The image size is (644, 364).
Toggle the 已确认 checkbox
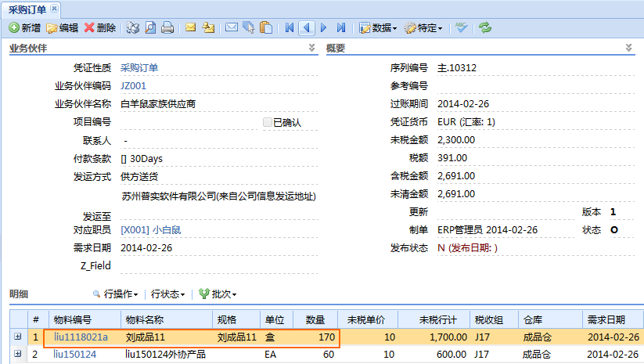268,122
